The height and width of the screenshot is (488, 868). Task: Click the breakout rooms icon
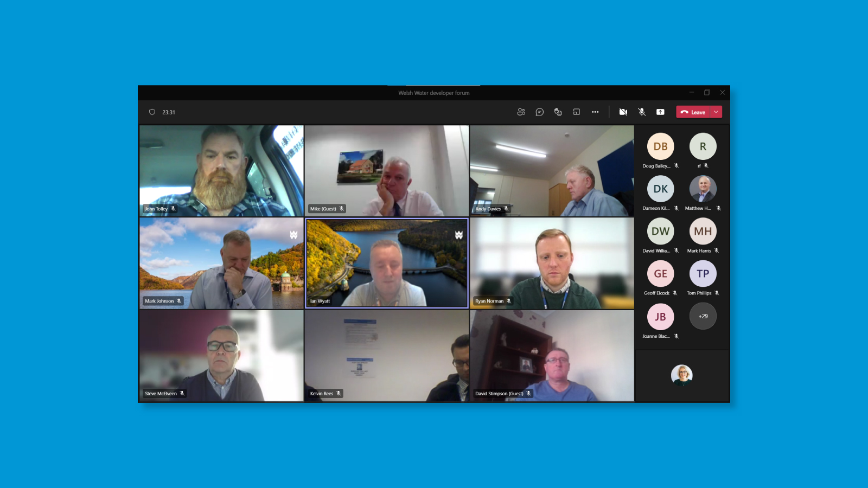point(576,112)
